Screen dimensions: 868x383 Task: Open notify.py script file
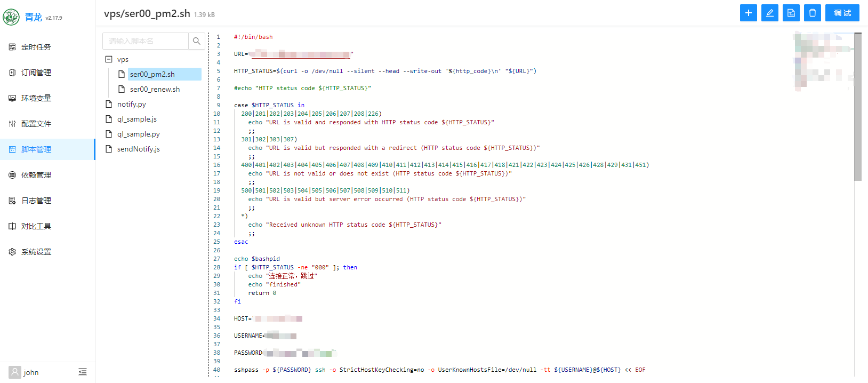(131, 104)
